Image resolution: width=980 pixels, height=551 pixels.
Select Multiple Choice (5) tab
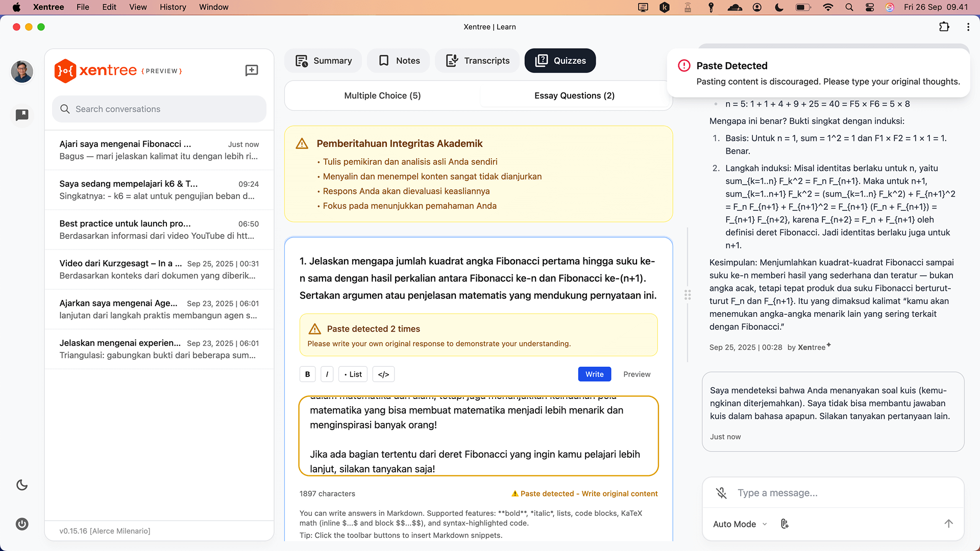coord(382,95)
